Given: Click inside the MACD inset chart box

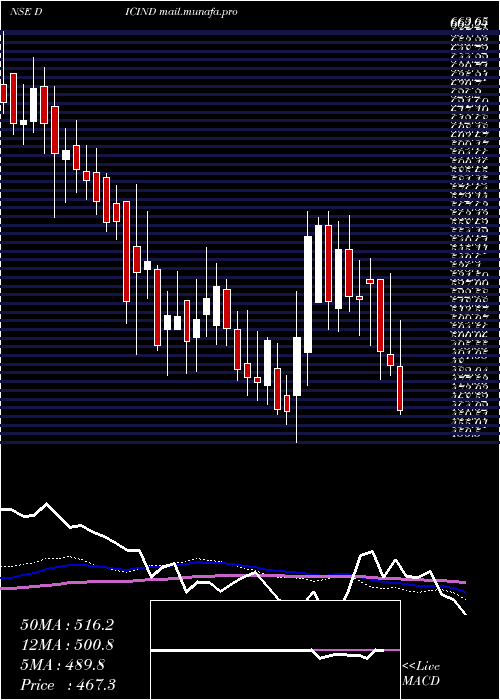Looking at the screenshot, I should pos(275,650).
